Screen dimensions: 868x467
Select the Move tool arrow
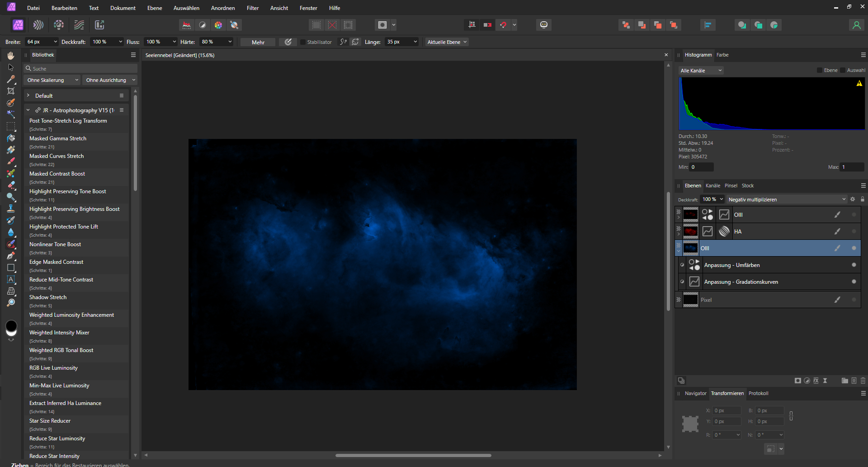click(x=11, y=67)
